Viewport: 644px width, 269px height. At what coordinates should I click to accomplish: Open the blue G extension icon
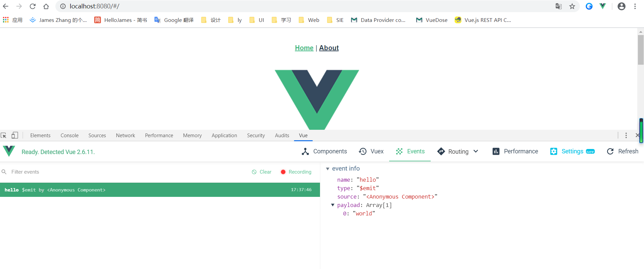tap(589, 6)
